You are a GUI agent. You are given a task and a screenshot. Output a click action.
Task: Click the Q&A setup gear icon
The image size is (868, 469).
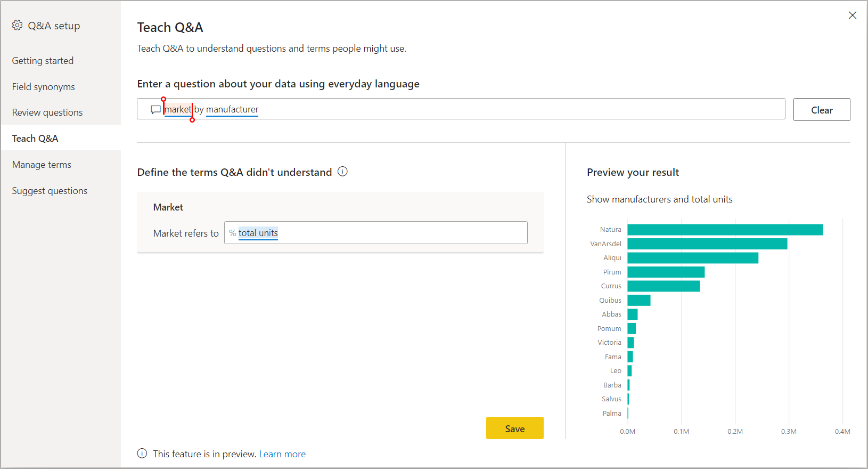[x=18, y=26]
